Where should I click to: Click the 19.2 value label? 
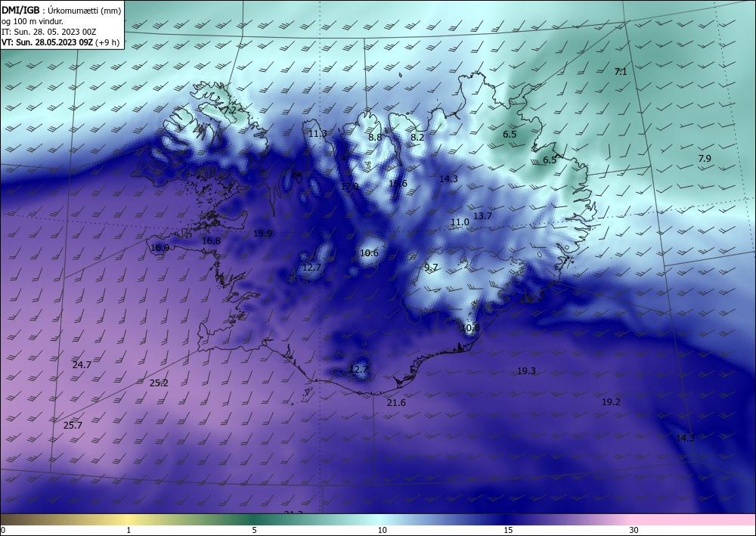point(611,402)
